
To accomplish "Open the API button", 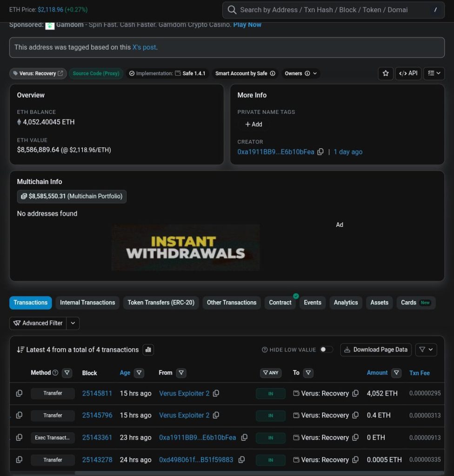I will [408, 73].
